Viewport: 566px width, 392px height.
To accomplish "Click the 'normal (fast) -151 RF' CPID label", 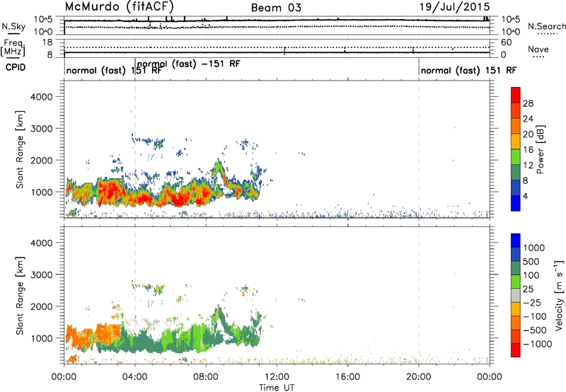I will point(188,64).
